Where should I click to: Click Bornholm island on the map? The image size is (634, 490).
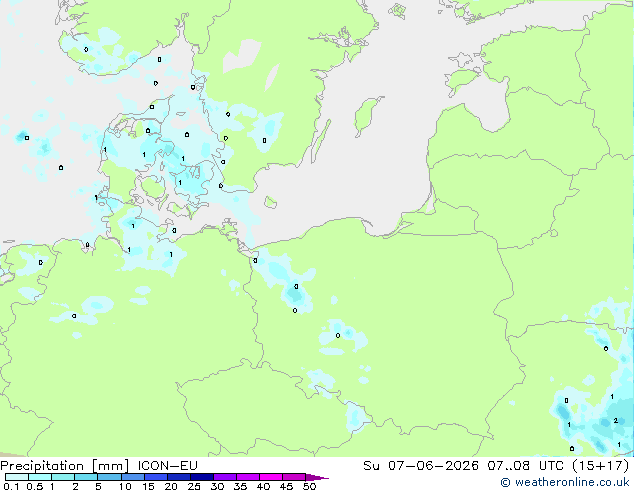[x=270, y=202]
